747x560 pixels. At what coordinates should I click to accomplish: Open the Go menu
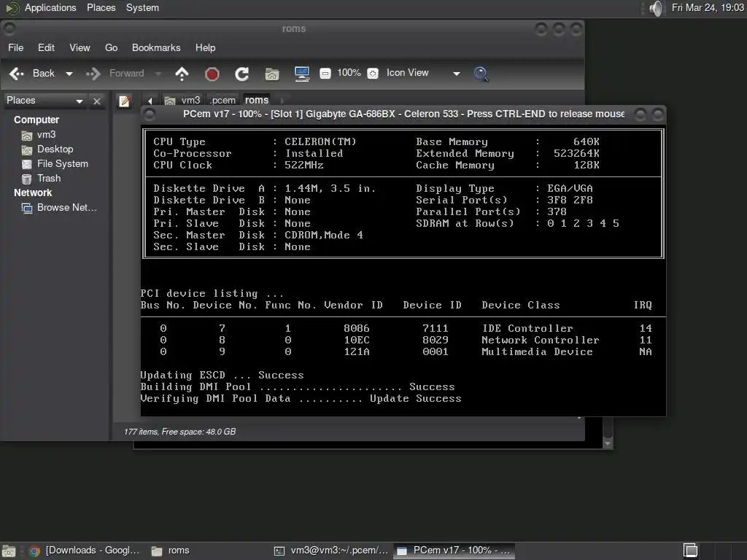111,47
